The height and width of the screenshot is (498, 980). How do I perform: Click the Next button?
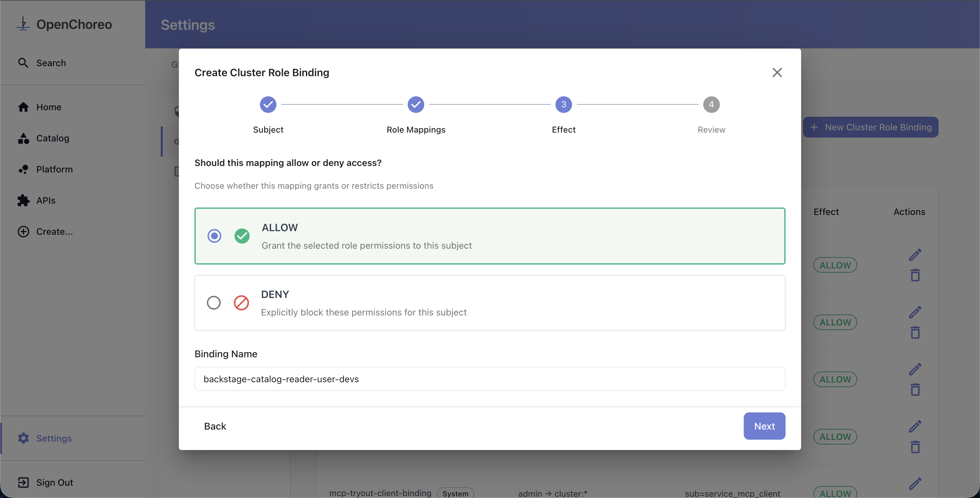coord(764,426)
